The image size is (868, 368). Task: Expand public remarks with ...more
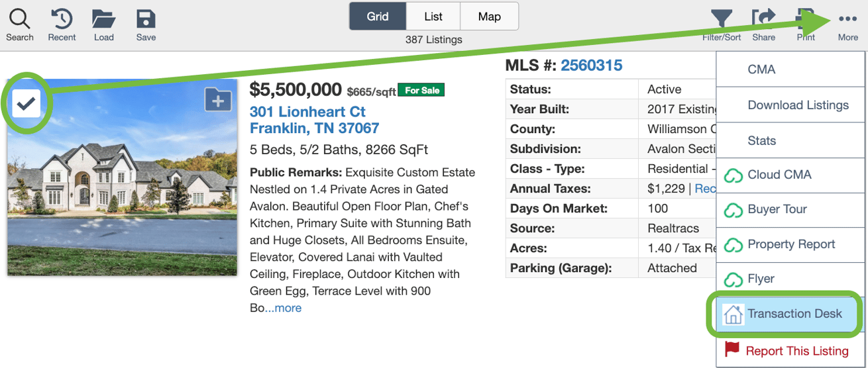pos(284,308)
